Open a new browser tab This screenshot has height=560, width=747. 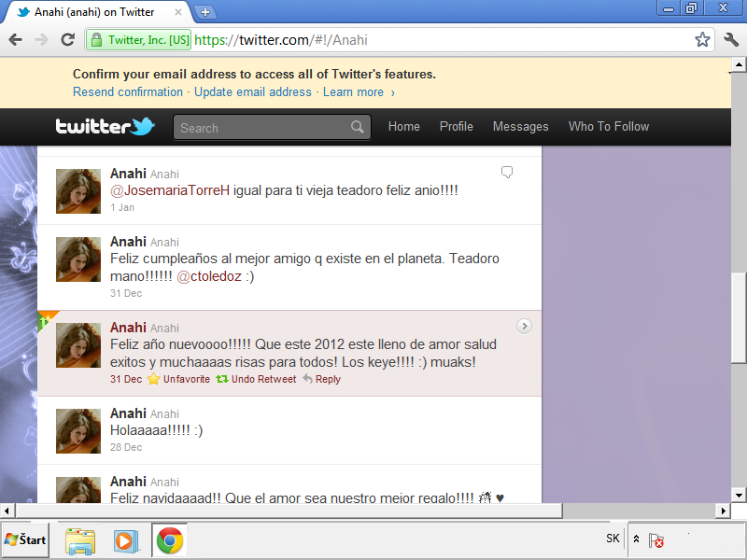pos(205,12)
